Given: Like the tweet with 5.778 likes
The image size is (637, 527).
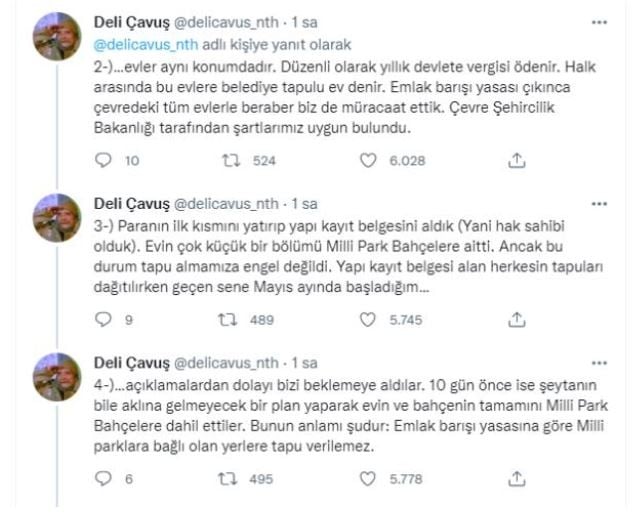Looking at the screenshot, I should pyautogui.click(x=368, y=479).
